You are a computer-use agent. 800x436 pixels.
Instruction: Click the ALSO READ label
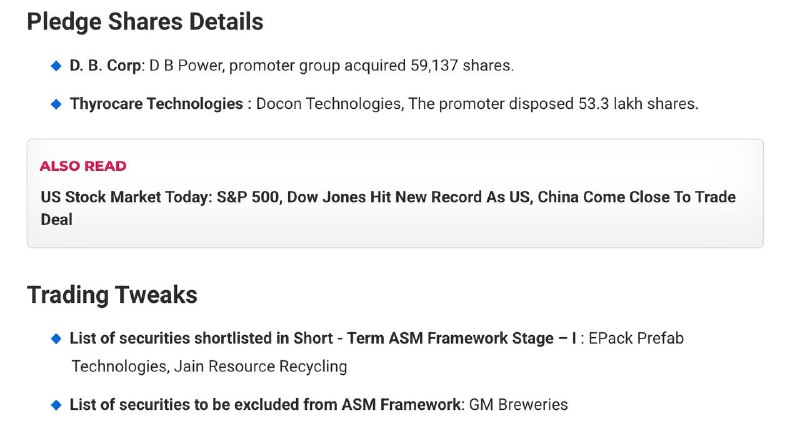pyautogui.click(x=83, y=166)
